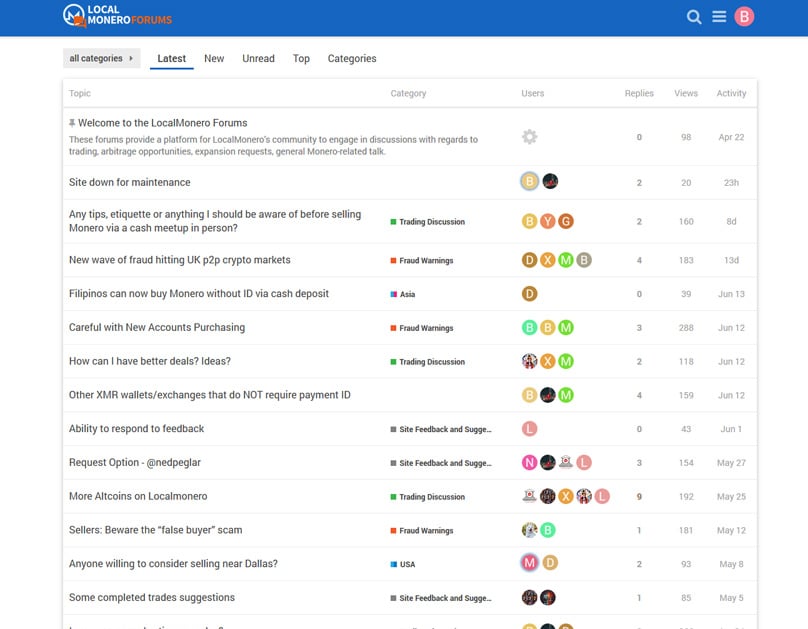Click Trading Discussion category on cash meetup row
Image resolution: width=808 pixels, height=629 pixels.
428,222
